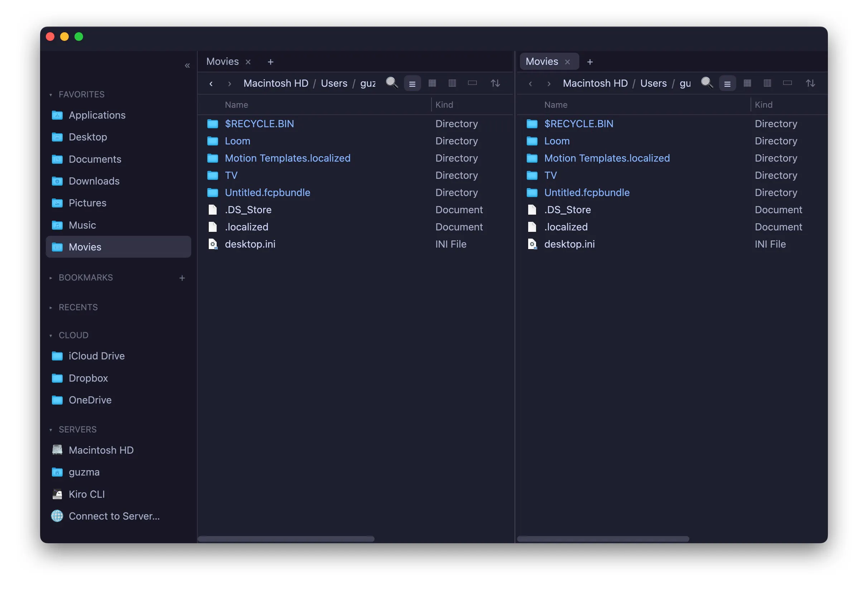
Task: Click the search magnifier in the right pane
Action: coord(707,83)
